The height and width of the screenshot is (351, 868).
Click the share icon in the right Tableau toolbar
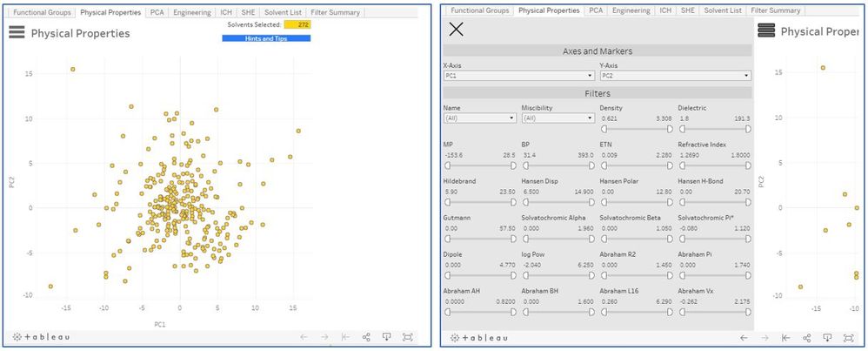[x=807, y=337]
